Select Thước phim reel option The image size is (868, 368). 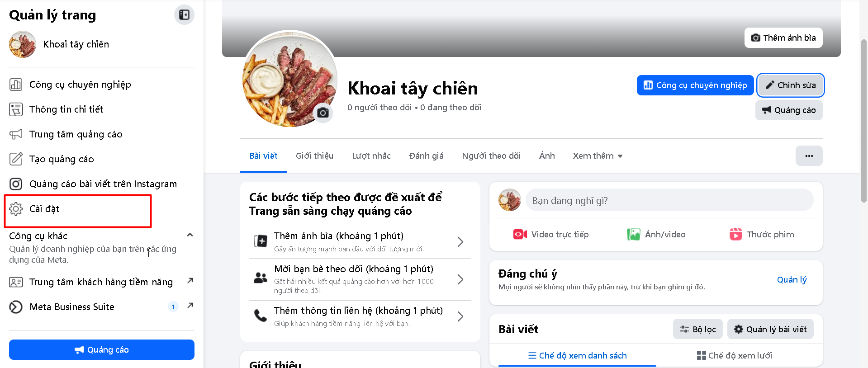(x=761, y=235)
